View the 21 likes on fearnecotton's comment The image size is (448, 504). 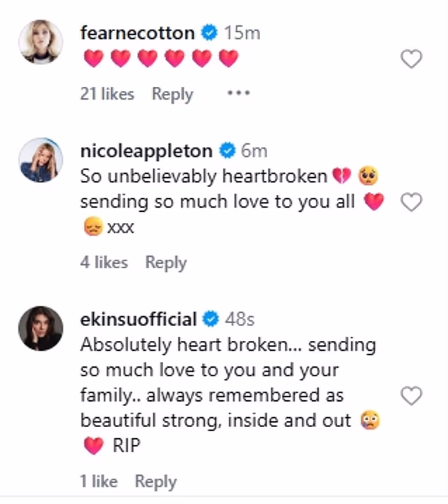tap(107, 94)
